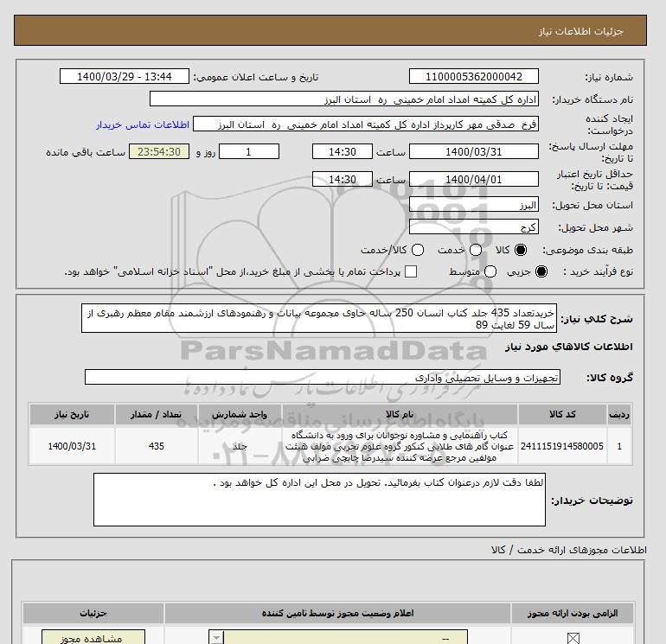Click the تاریخ نیاز column header
The image size is (666, 644).
[72, 414]
